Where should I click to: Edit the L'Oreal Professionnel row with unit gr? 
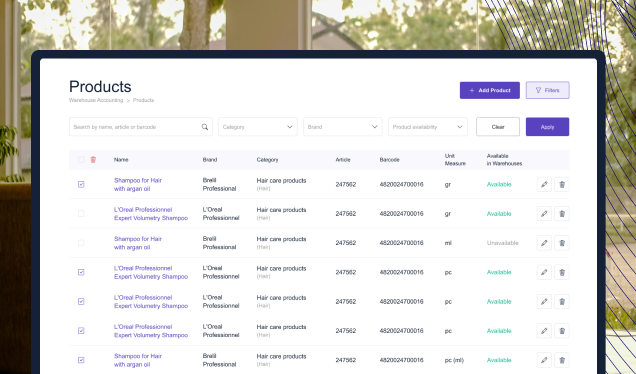coord(544,213)
